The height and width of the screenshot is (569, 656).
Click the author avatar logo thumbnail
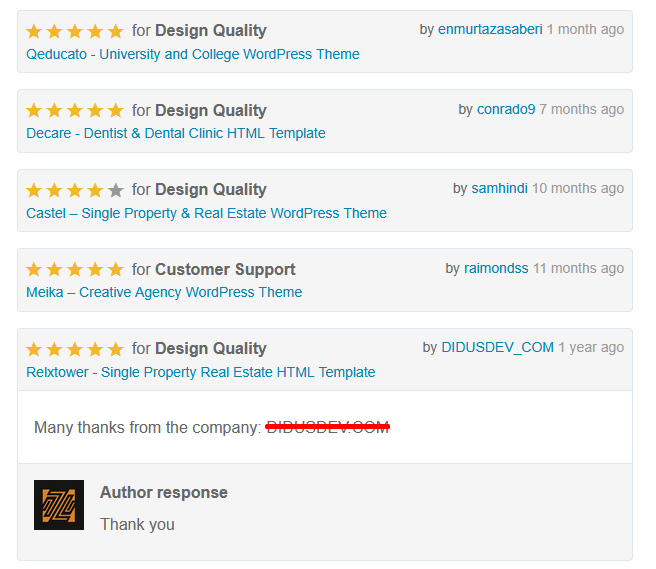(x=59, y=505)
